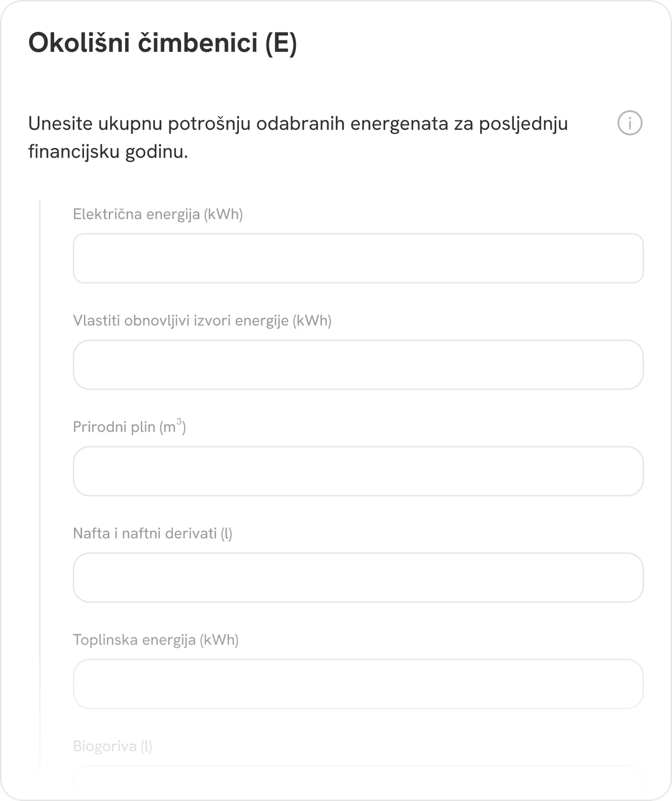Click the info icon beside the instructions
672x801 pixels.
point(629,123)
